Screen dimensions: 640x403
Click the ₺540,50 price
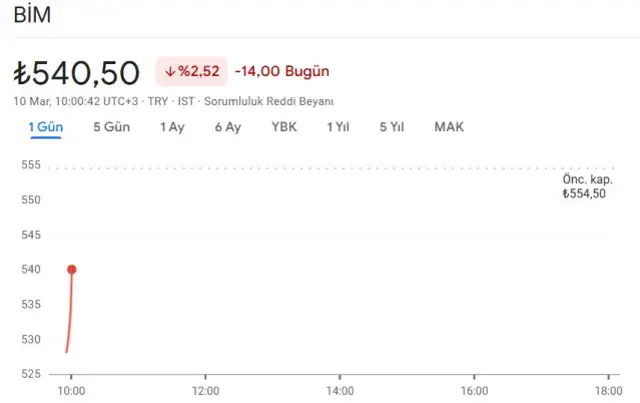tap(77, 72)
